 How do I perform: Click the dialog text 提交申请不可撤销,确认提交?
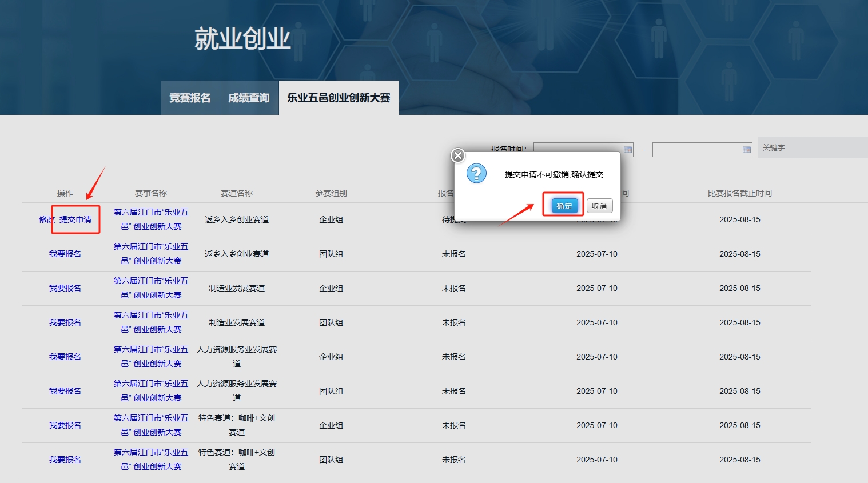coord(554,174)
